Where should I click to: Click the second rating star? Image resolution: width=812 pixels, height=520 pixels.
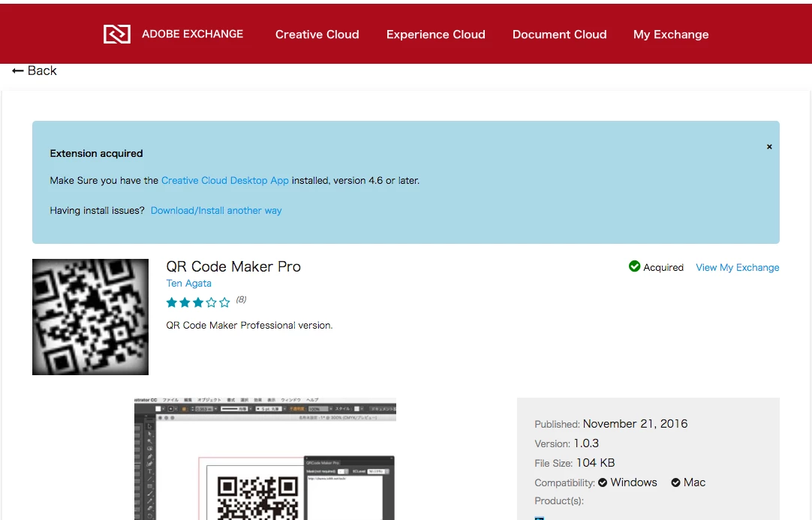[185, 302]
